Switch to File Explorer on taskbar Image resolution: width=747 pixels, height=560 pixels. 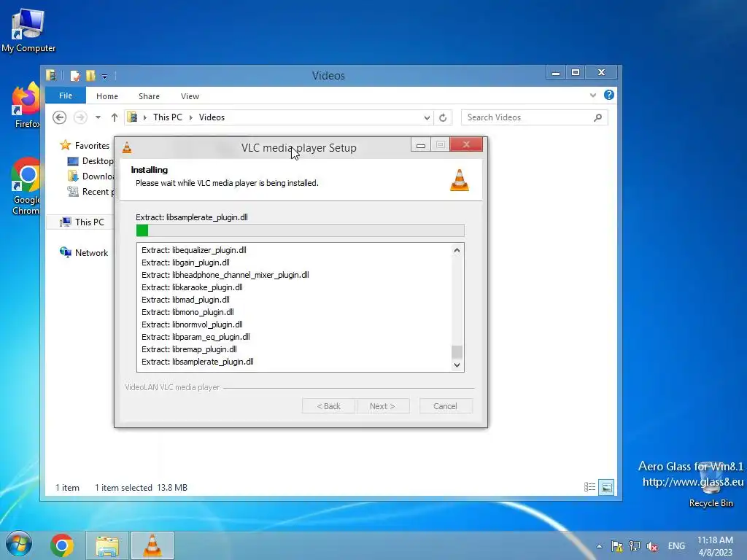(x=107, y=545)
